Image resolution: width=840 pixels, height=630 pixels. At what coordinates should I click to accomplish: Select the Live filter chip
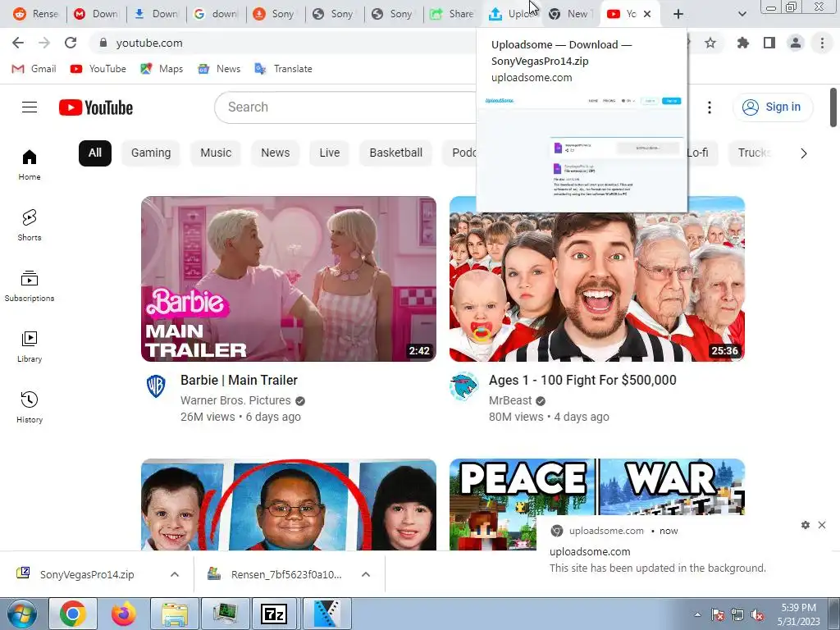coord(330,153)
